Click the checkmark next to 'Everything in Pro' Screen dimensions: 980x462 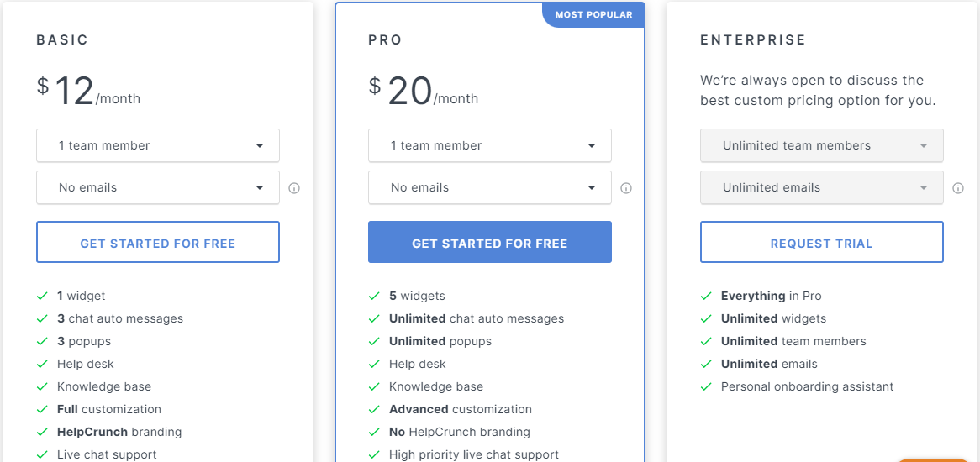click(x=706, y=296)
